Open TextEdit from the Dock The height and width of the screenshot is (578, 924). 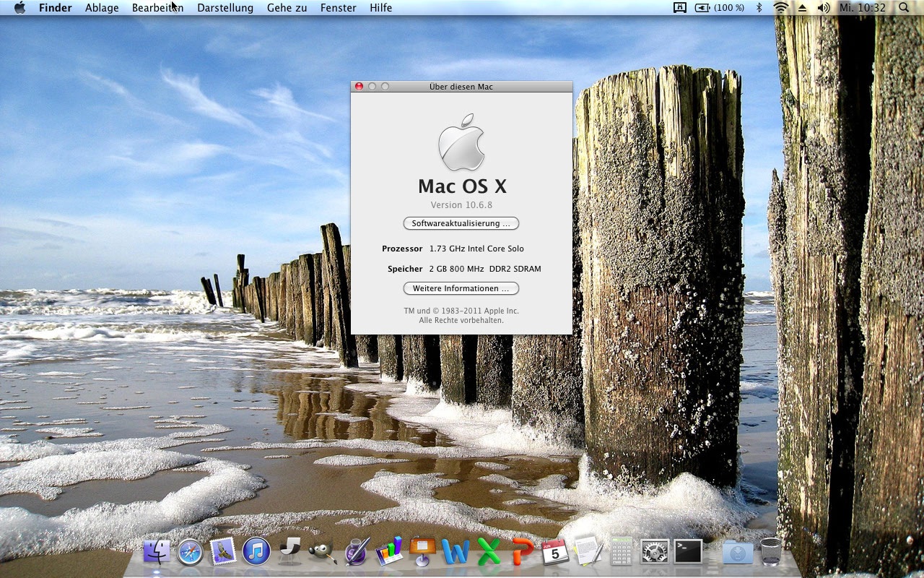click(x=588, y=551)
